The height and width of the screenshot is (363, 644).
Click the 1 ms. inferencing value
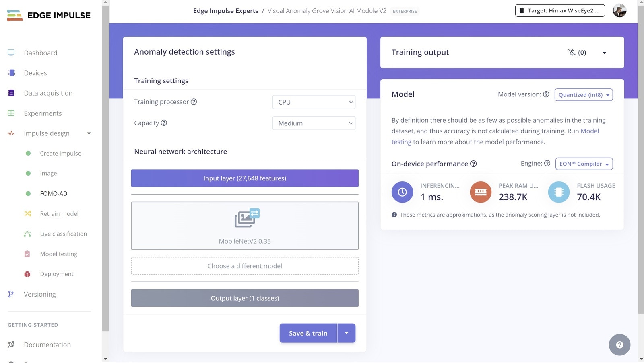coord(431,197)
